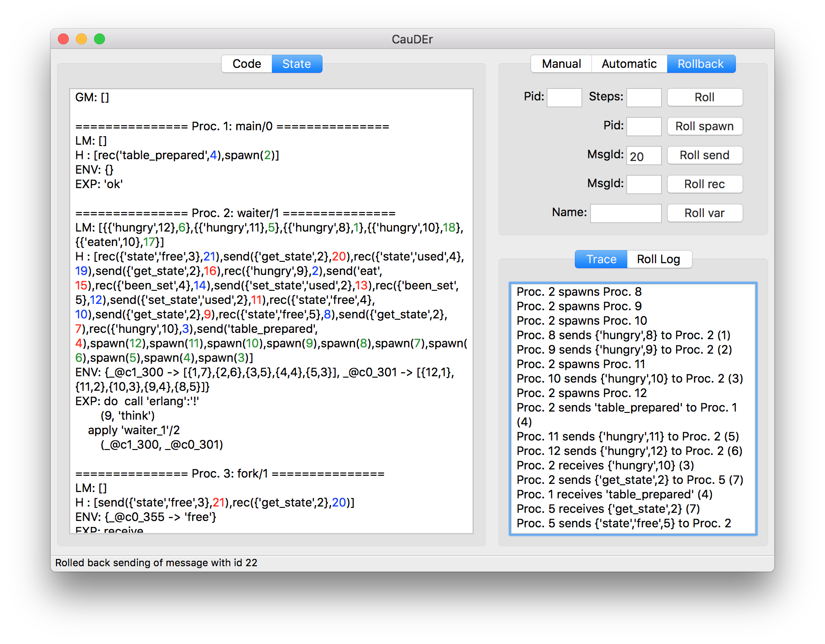Select trace line 'Proc. 2 spawns Proc. 8'

579,292
